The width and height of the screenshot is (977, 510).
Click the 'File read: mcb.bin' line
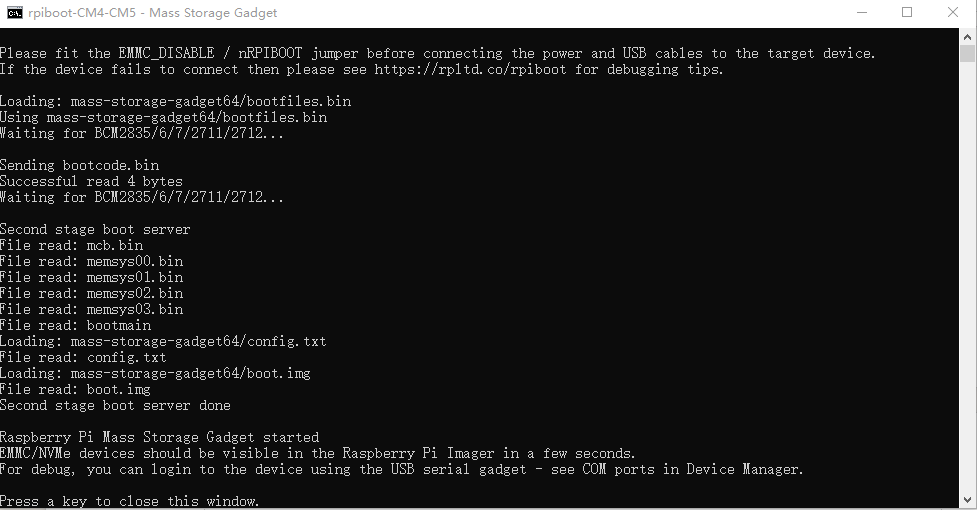[72, 245]
